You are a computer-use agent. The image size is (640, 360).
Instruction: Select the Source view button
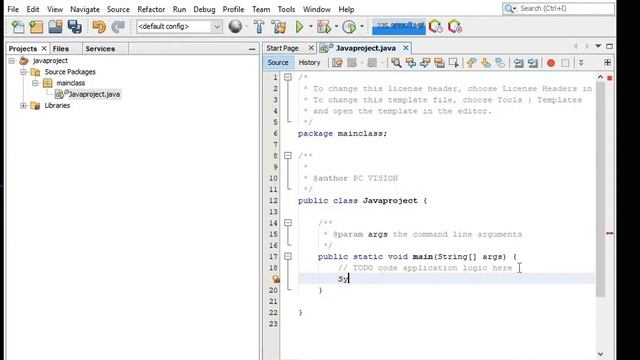tap(278, 62)
